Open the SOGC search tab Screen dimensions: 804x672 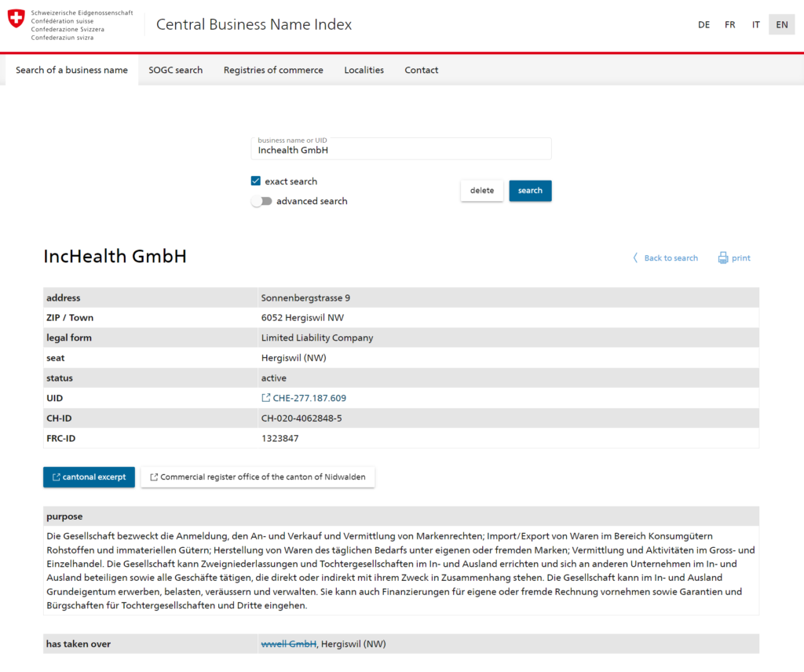click(176, 70)
